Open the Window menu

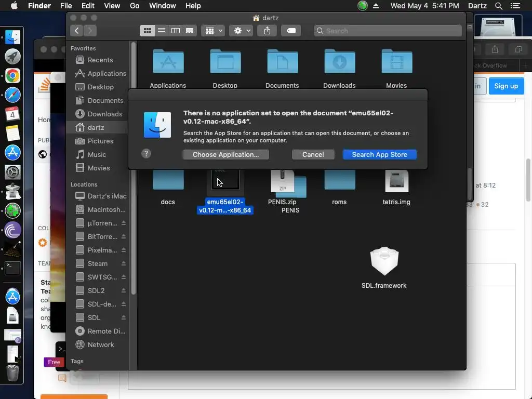[163, 6]
